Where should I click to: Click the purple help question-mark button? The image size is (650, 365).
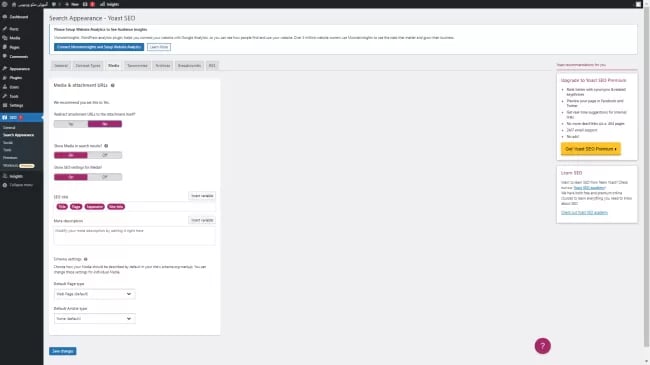pos(542,346)
